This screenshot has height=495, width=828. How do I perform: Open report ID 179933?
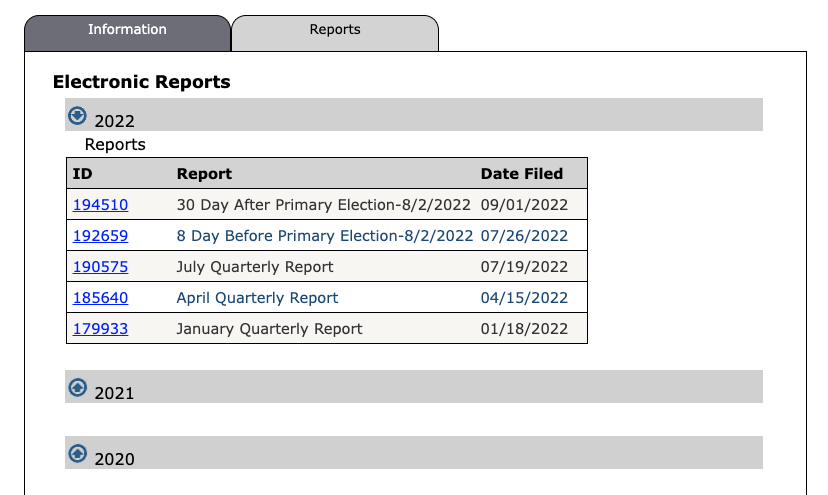tap(100, 328)
